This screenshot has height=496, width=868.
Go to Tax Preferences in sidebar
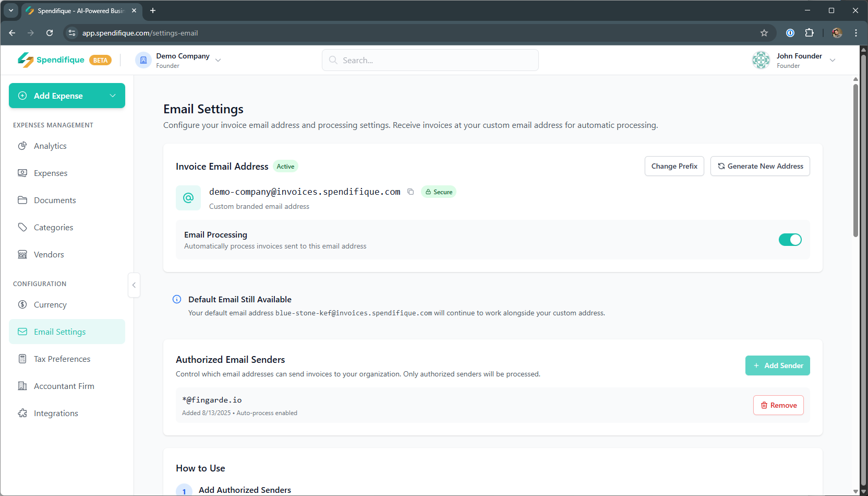[x=62, y=359]
